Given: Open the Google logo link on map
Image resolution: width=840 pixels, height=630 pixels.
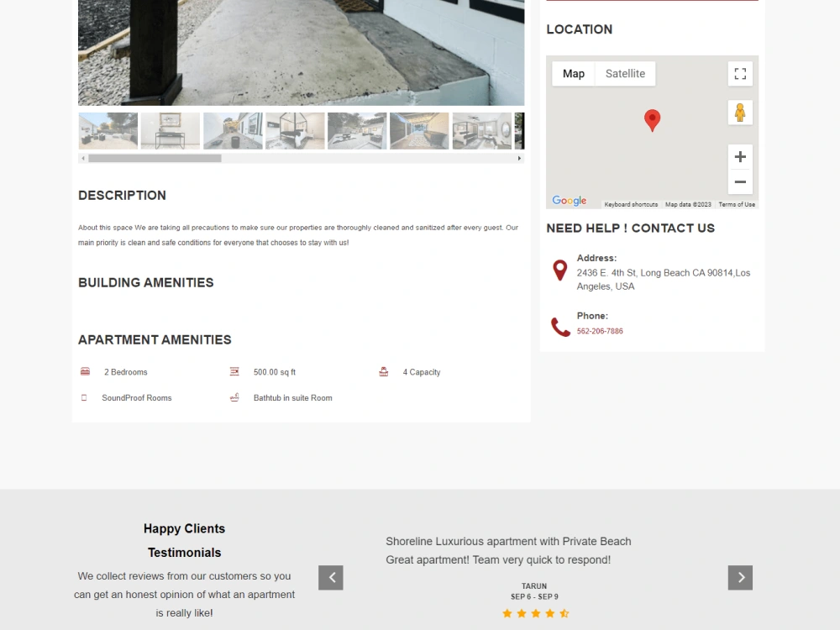Looking at the screenshot, I should (569, 201).
